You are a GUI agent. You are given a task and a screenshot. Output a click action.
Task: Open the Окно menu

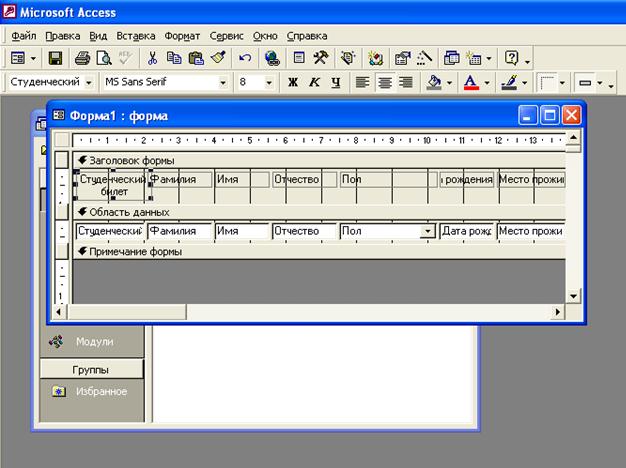265,36
